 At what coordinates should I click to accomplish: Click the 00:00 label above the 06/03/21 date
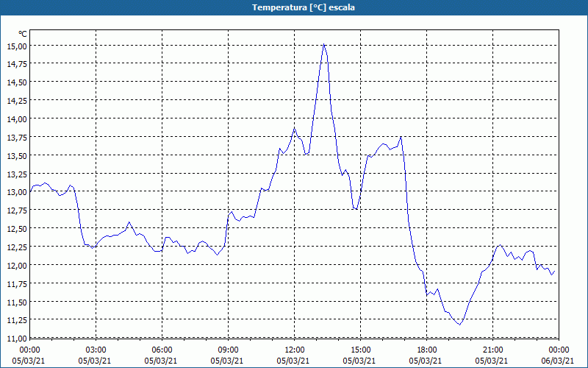coord(559,350)
